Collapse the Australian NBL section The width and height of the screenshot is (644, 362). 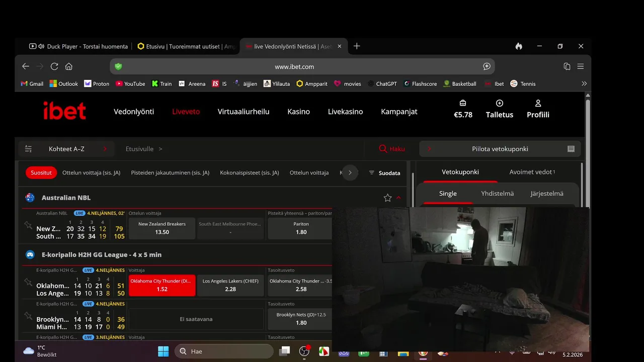coord(398,198)
